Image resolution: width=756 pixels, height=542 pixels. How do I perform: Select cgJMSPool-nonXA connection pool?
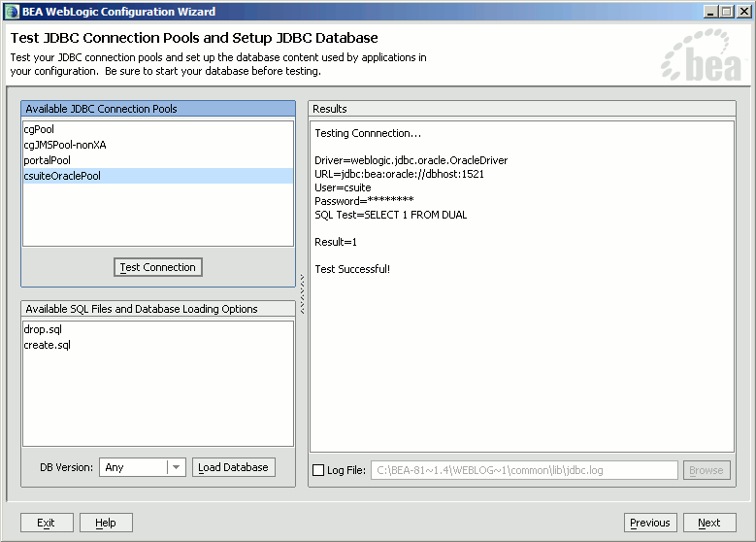pyautogui.click(x=157, y=145)
